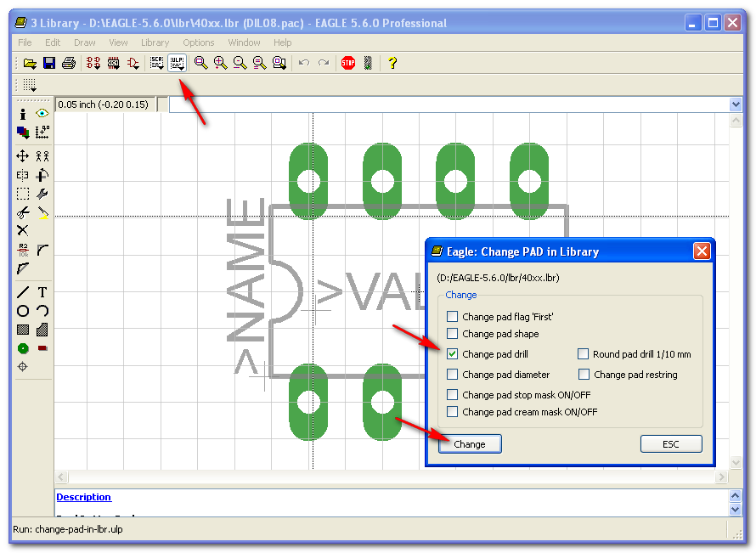Select the Cut scissors tool
The width and height of the screenshot is (756, 553).
click(23, 212)
